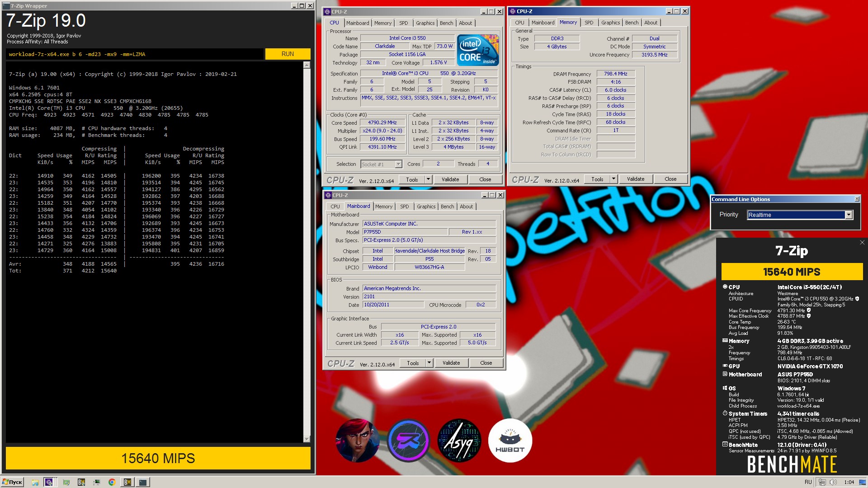This screenshot has width=868, height=488.
Task: Click the yellow 15640 MIPS bar in BenchMate panel
Action: 792,272
